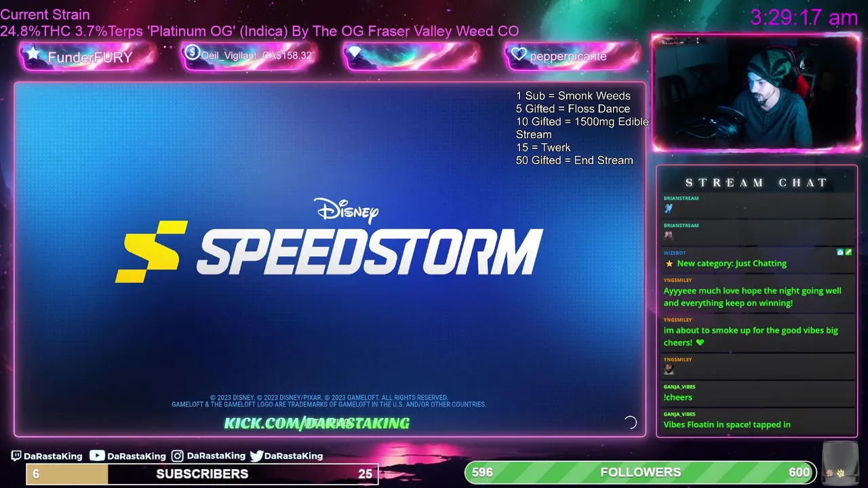This screenshot has height=488, width=868.
Task: Click the '!cheers' chat message
Action: tap(677, 398)
